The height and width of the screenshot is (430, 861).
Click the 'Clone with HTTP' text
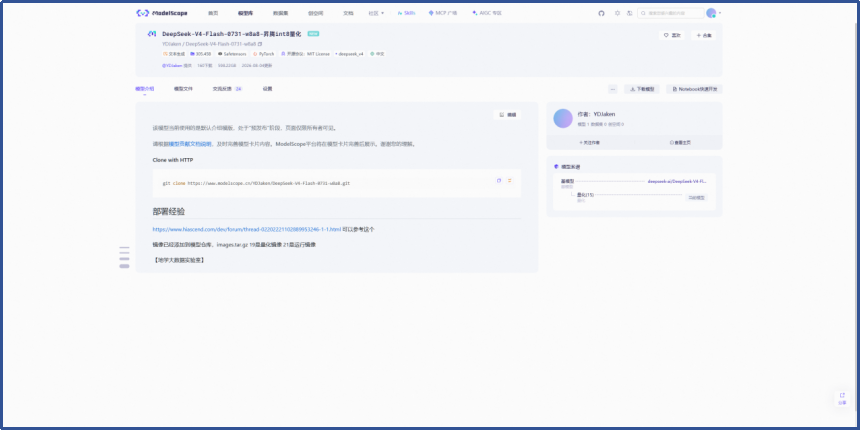pyautogui.click(x=172, y=160)
